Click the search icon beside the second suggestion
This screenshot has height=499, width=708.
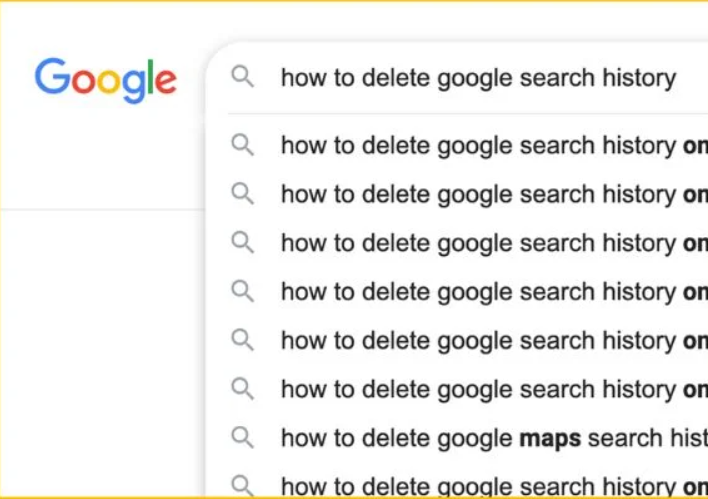coord(242,194)
